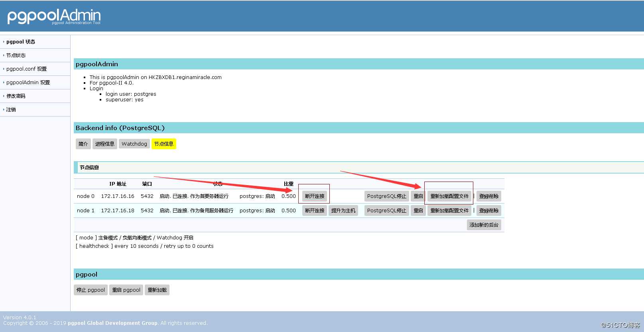Click the node 0 label
The height and width of the screenshot is (332, 644).
pyautogui.click(x=86, y=196)
